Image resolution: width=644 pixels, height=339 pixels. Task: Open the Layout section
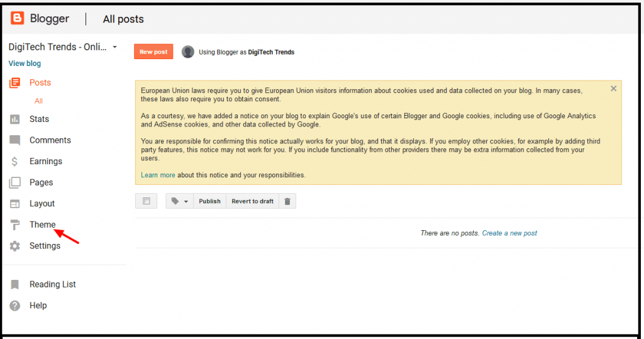[x=42, y=204]
